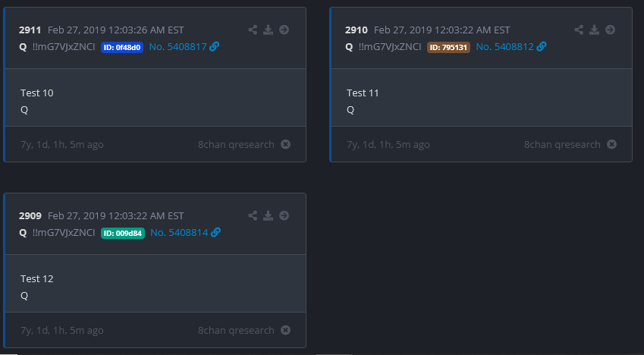Screen dimensions: 644x355
Task: Click brown ID badge 795131
Action: pos(449,47)
